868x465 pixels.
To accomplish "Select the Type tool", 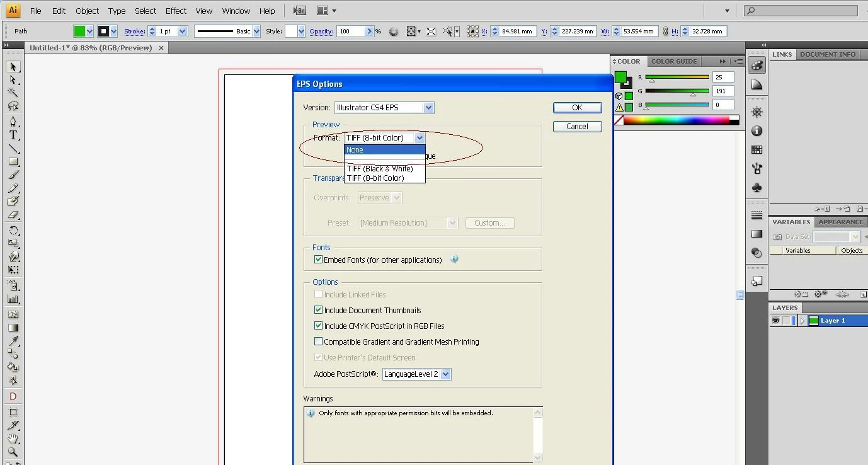I will [13, 135].
